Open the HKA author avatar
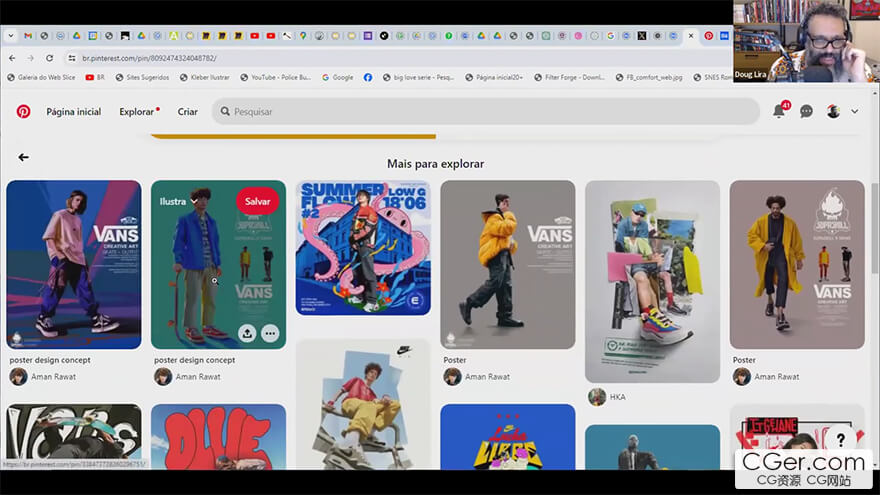The image size is (880, 495). pos(597,397)
